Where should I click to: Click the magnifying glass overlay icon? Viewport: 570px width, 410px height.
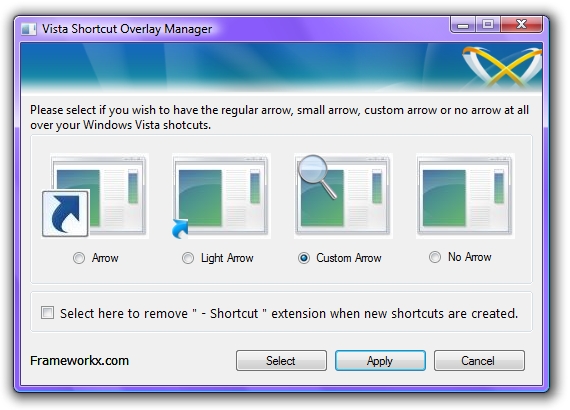pyautogui.click(x=317, y=177)
